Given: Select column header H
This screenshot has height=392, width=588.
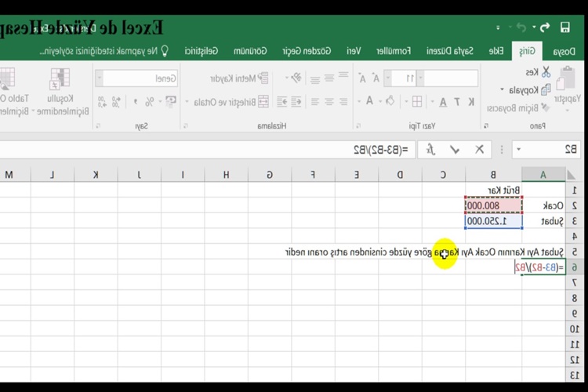Looking at the screenshot, I should (226, 174).
